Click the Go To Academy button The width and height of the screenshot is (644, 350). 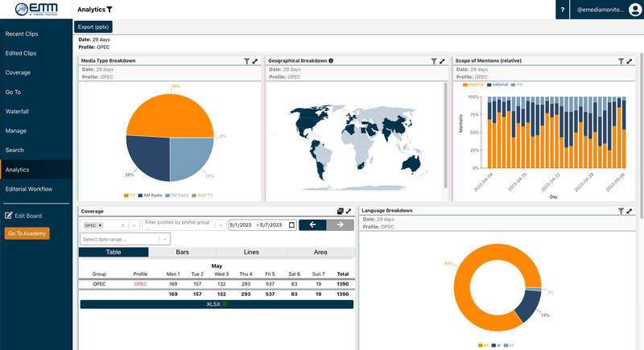(27, 233)
